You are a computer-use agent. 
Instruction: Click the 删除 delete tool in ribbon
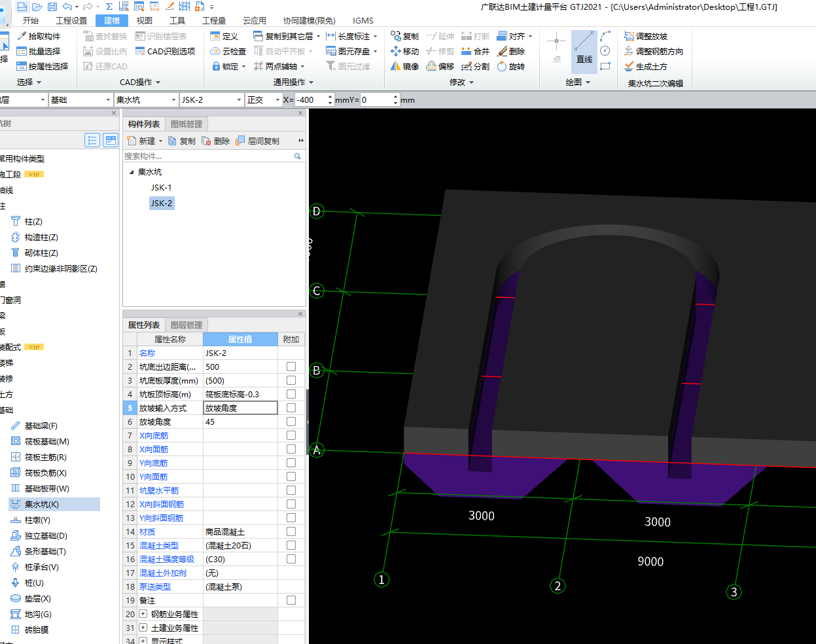pyautogui.click(x=510, y=51)
